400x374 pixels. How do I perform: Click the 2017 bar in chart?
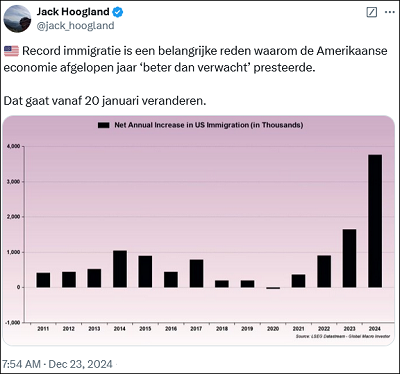[x=196, y=273]
